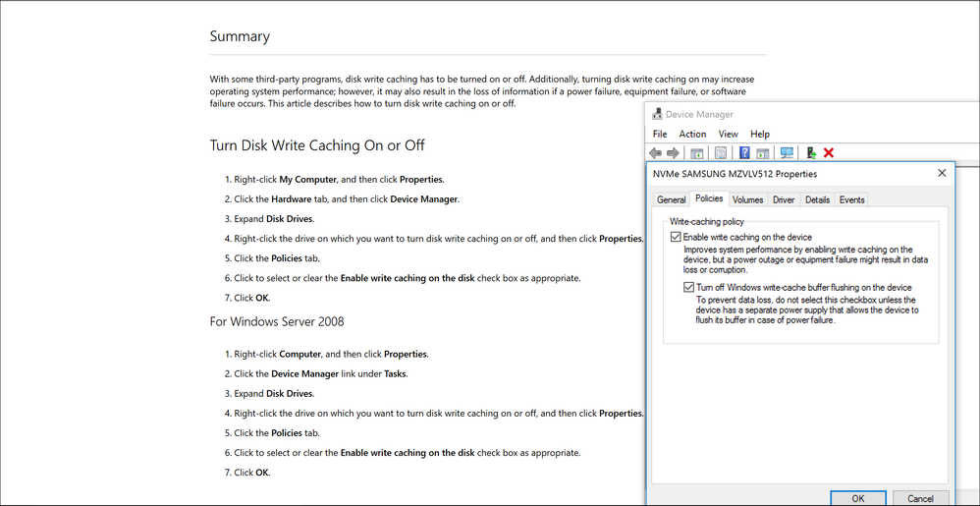The width and height of the screenshot is (980, 506).
Task: Click the blue Help question mark icon
Action: tap(744, 153)
